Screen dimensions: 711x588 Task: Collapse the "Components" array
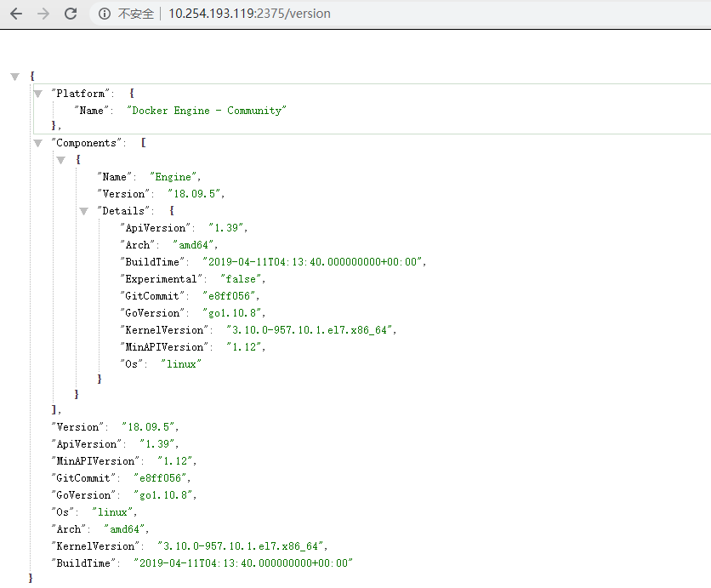(x=38, y=143)
